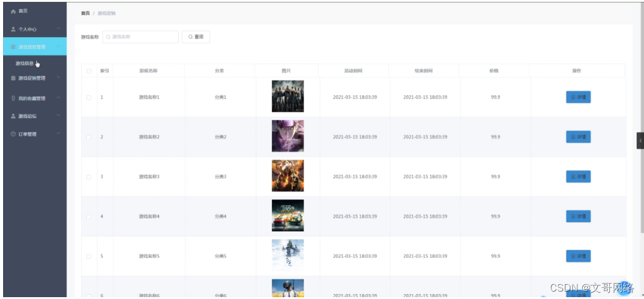Click the 游戏名称4 cell
Screen dimensions: 644x299
pyautogui.click(x=149, y=216)
